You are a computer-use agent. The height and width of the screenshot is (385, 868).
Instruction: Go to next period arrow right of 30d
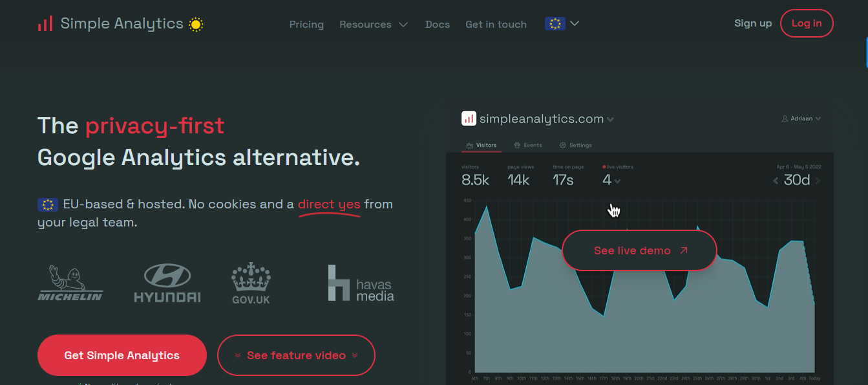point(818,181)
